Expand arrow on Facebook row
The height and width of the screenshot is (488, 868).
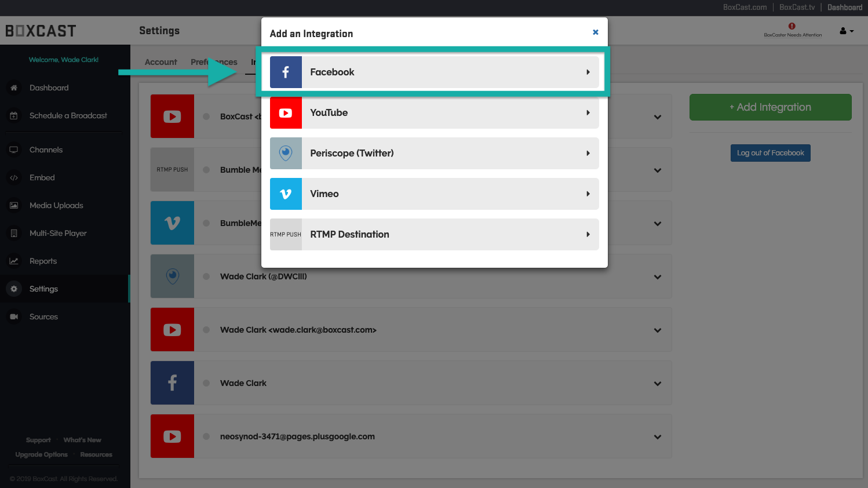coord(588,72)
